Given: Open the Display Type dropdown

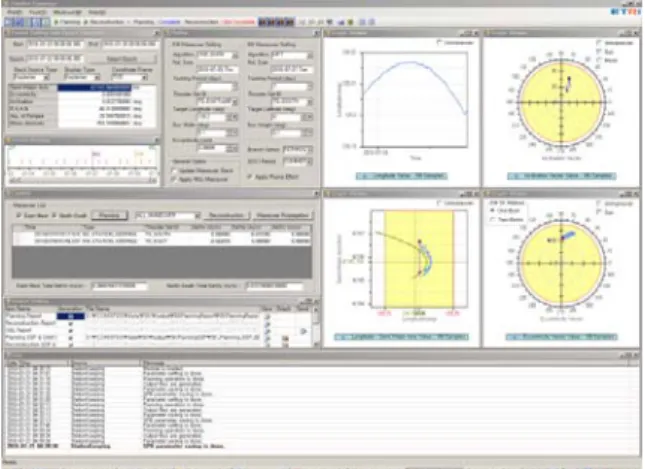Looking at the screenshot, I should tap(82, 77).
